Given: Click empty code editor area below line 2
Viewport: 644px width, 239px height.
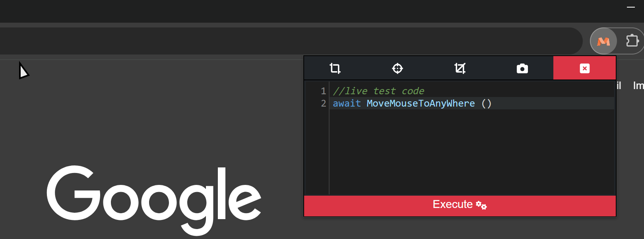Looking at the screenshot, I should pyautogui.click(x=472, y=152).
